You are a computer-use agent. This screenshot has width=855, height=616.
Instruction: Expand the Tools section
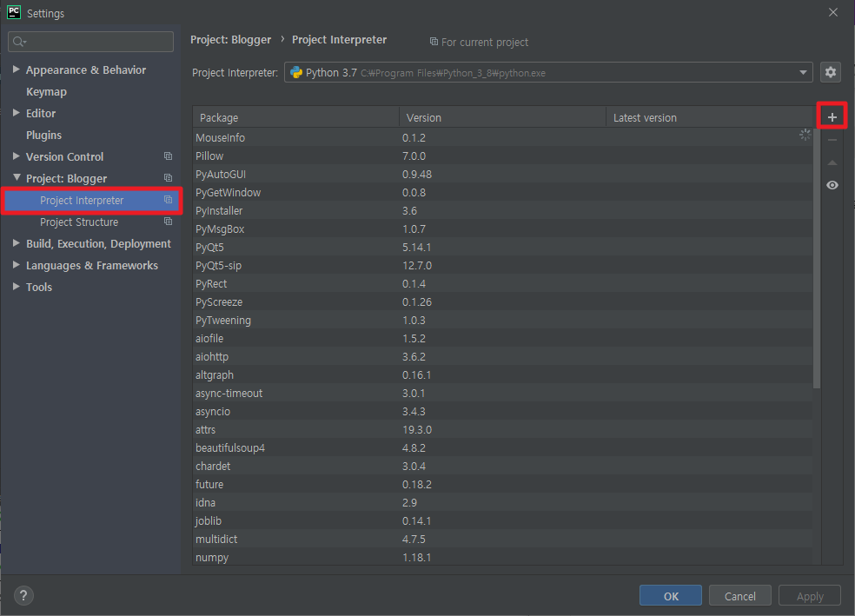[x=17, y=287]
